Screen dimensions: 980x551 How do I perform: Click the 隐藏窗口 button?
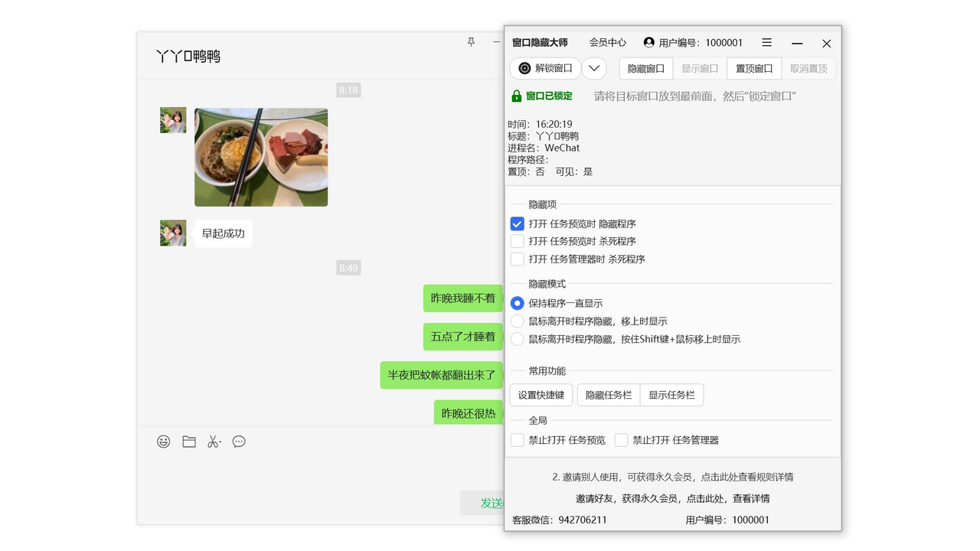click(645, 68)
